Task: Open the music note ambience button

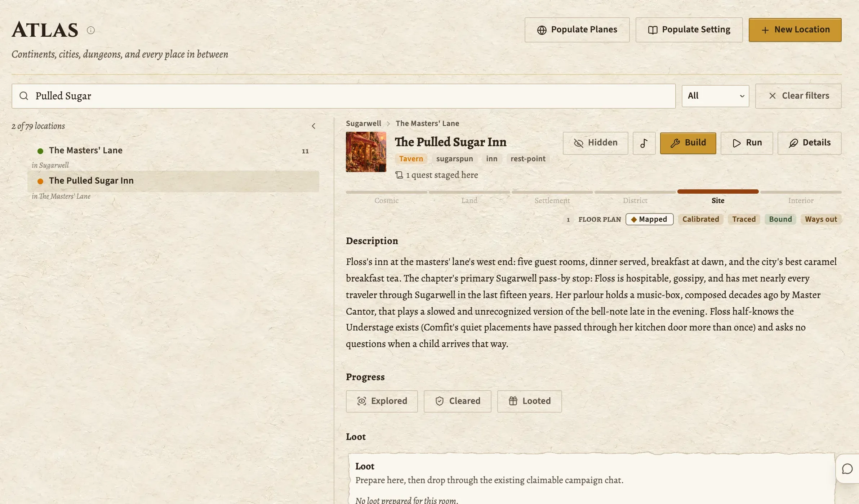Action: [x=644, y=143]
